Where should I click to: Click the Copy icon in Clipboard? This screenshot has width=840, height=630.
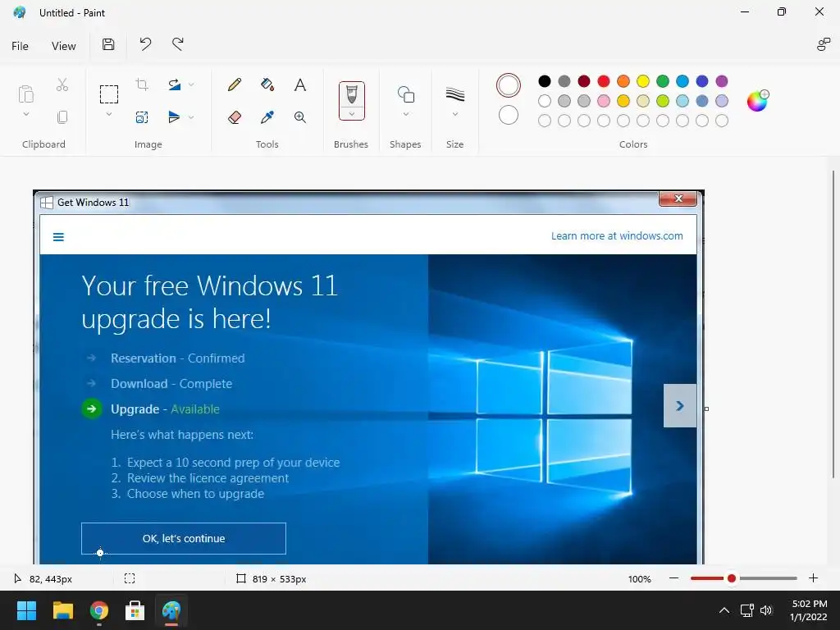coord(62,116)
